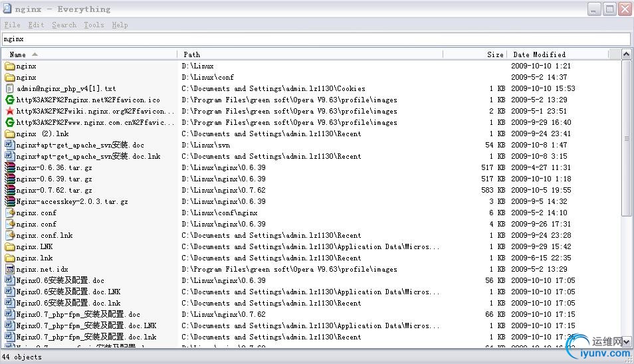Click path D:\Linux\nginx\0.7.62 of tar.gz row
634x364 pixels.
[x=223, y=190]
